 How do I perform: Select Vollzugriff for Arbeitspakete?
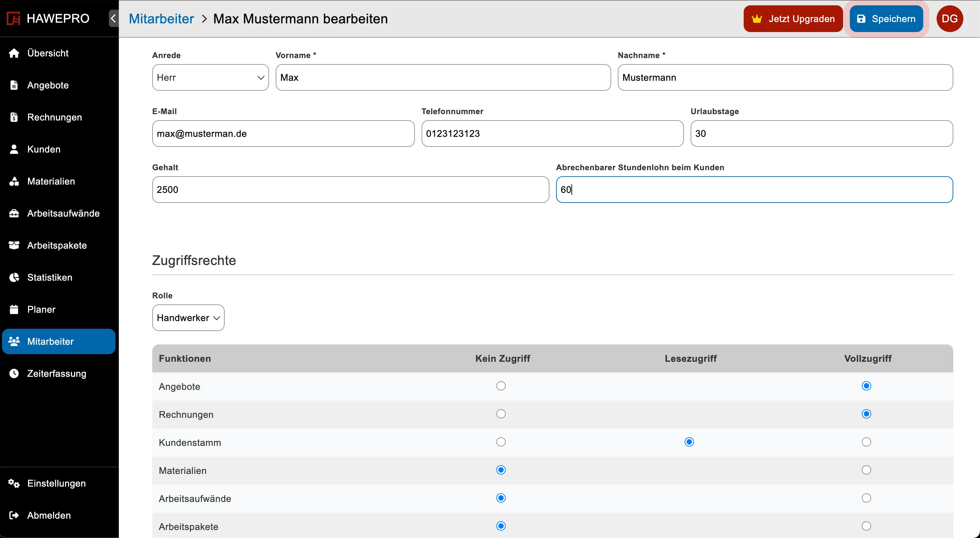pyautogui.click(x=866, y=526)
